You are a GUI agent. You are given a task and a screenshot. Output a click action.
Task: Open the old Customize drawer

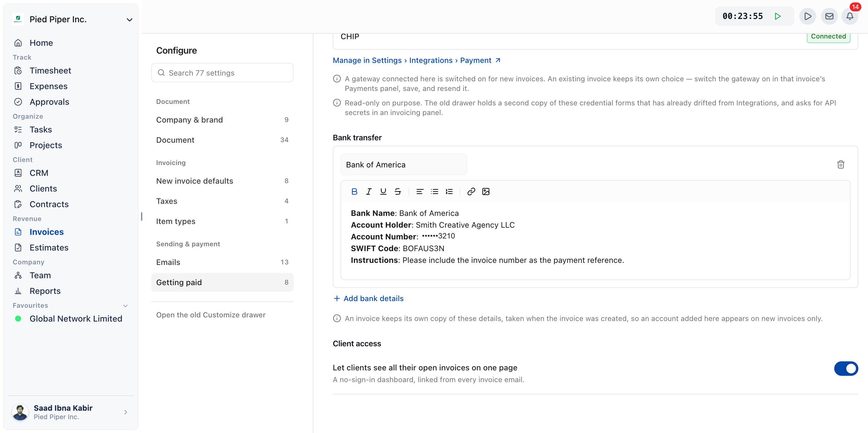click(x=211, y=315)
